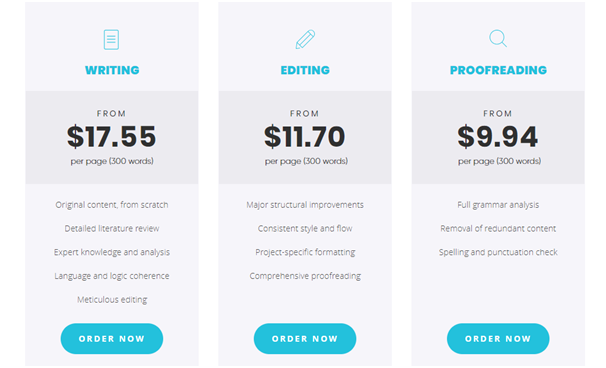Click "Full grammar analysis" feature
Viewport: 606px width, 368px height.
[x=498, y=205]
